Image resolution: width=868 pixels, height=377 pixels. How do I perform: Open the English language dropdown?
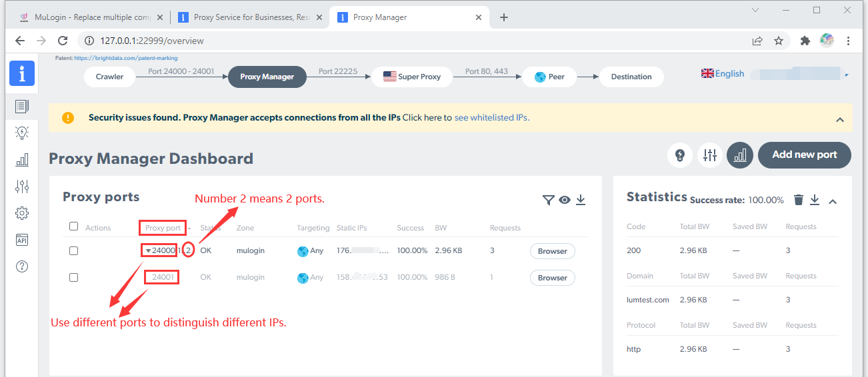[x=723, y=74]
